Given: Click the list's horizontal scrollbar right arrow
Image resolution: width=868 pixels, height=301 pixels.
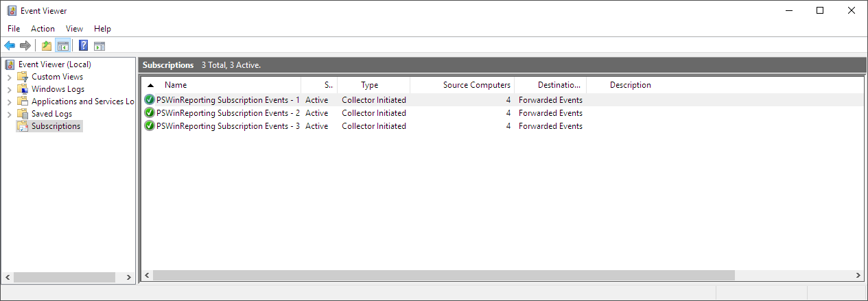Looking at the screenshot, I should [x=858, y=275].
